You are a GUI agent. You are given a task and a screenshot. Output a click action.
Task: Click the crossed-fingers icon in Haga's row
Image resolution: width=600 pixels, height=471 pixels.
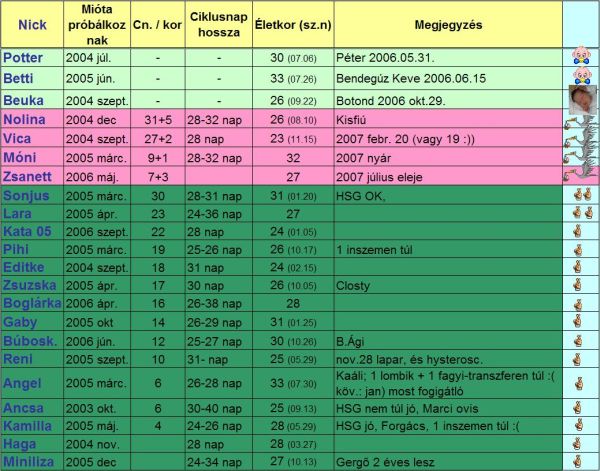(579, 443)
